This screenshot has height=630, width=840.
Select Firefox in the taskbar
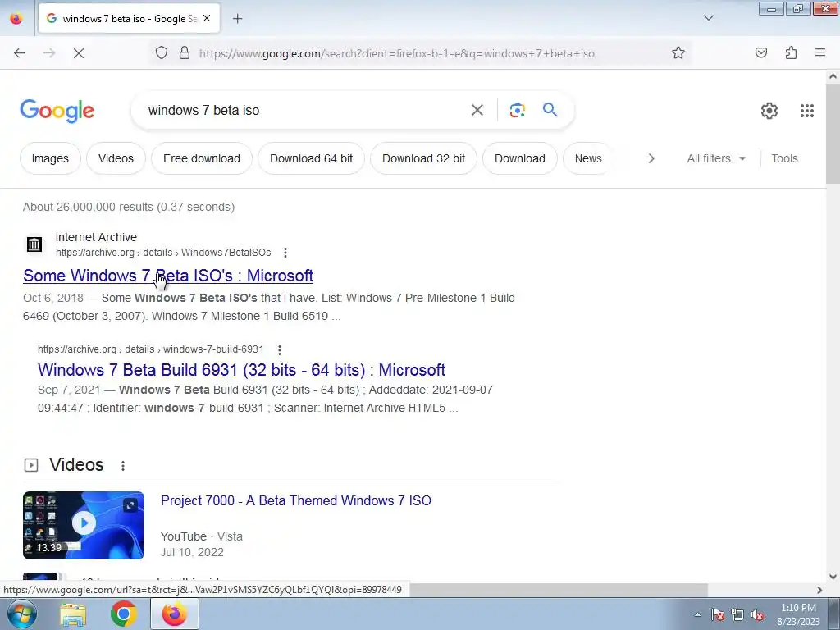point(175,614)
